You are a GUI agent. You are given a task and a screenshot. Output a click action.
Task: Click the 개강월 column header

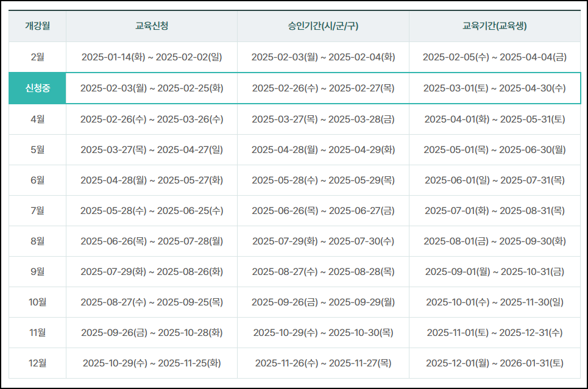coord(38,26)
